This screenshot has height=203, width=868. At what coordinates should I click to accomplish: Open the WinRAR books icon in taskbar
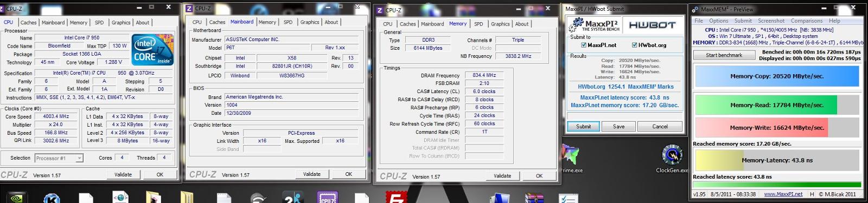tap(535, 198)
